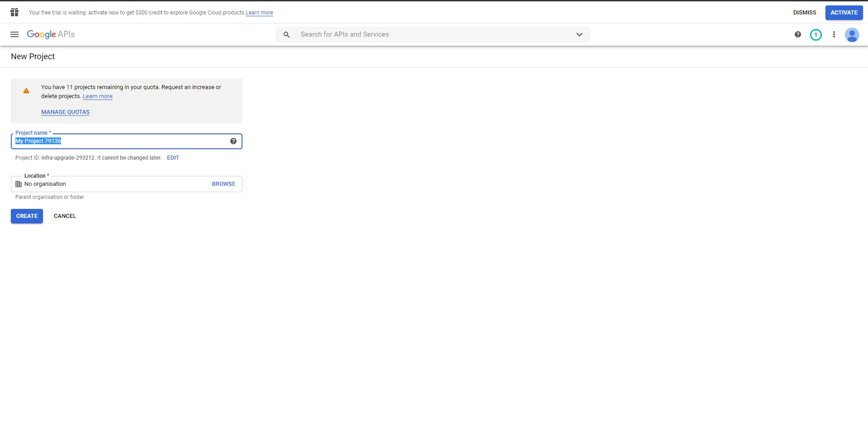This screenshot has width=868, height=430.
Task: Click the orange quota warning icon
Action: coord(26,91)
